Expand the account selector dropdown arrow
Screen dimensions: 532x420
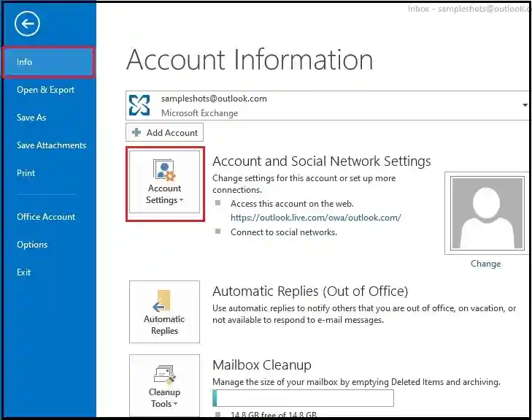(x=525, y=105)
